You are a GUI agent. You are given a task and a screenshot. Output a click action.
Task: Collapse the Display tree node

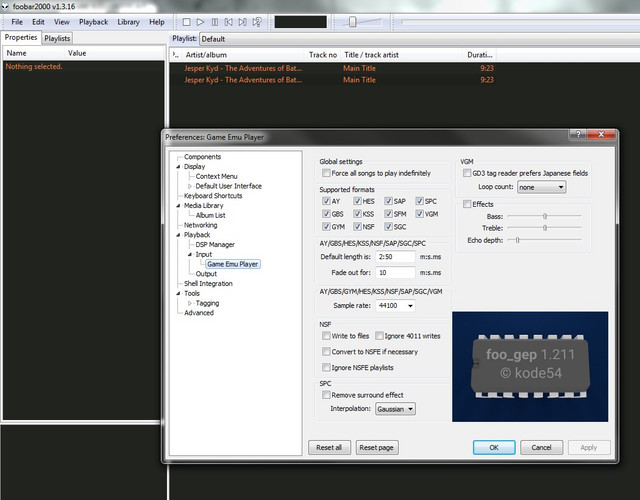click(x=178, y=167)
